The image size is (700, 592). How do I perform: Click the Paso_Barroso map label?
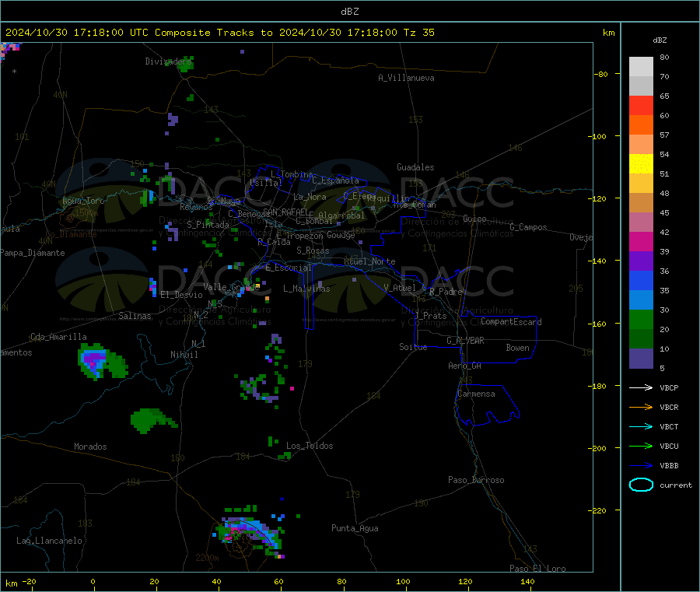pyautogui.click(x=476, y=480)
